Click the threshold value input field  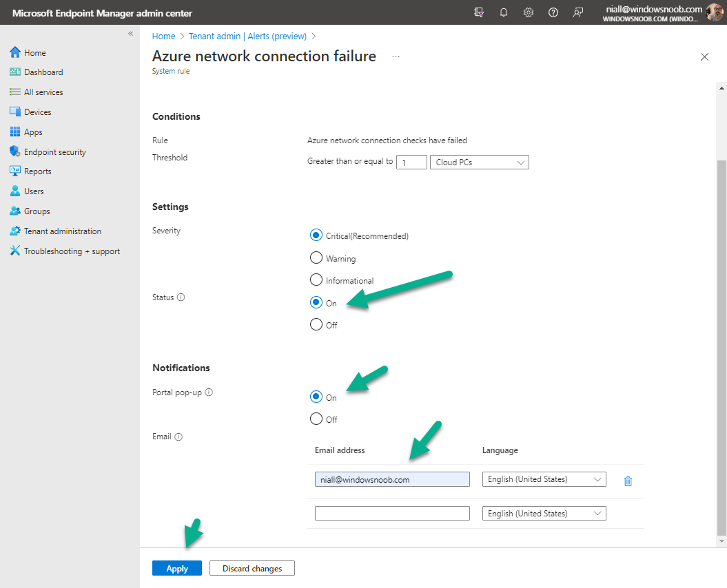[x=411, y=162]
